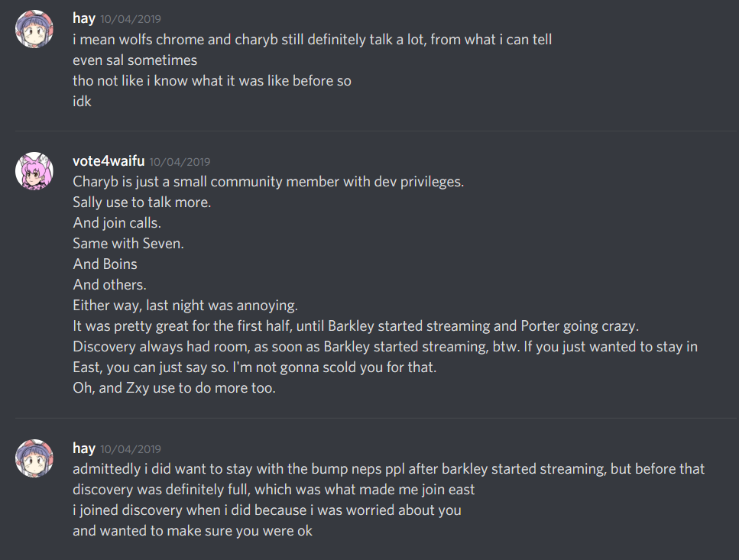Select the 'And Boins' message line

coord(105,264)
